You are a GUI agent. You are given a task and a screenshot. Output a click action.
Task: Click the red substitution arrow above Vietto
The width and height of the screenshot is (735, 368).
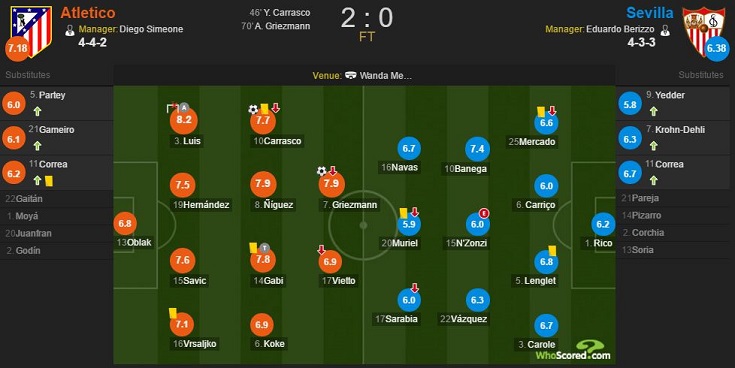coord(321,249)
